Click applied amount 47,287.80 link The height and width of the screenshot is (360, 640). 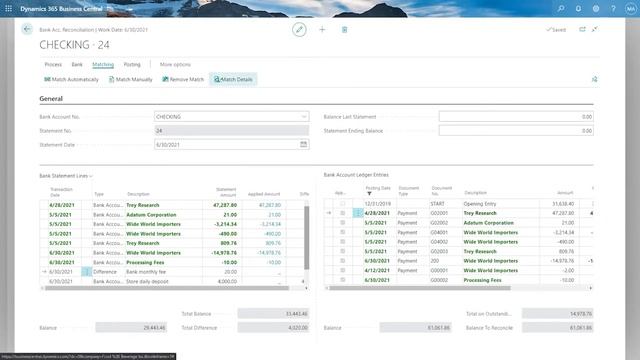coord(270,205)
